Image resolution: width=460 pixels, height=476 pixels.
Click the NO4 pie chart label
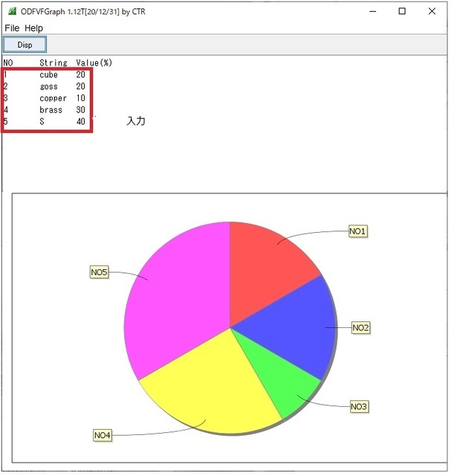click(x=103, y=435)
